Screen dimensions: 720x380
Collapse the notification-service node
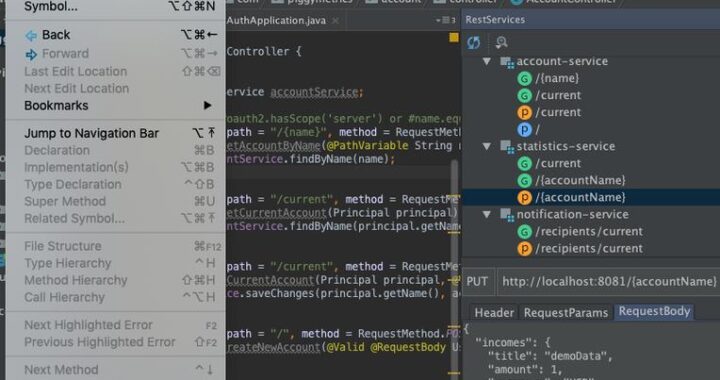(487, 214)
